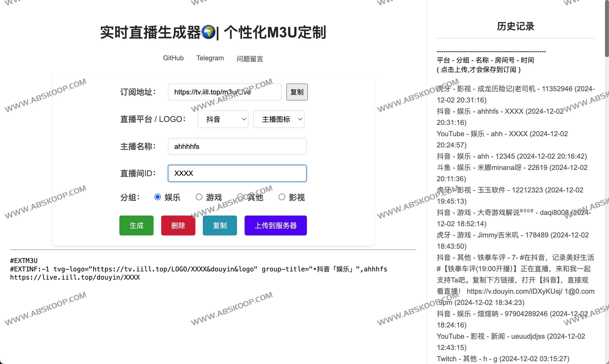The width and height of the screenshot is (609, 364).
Task: Click the 主播名称 input field
Action: pos(237,146)
